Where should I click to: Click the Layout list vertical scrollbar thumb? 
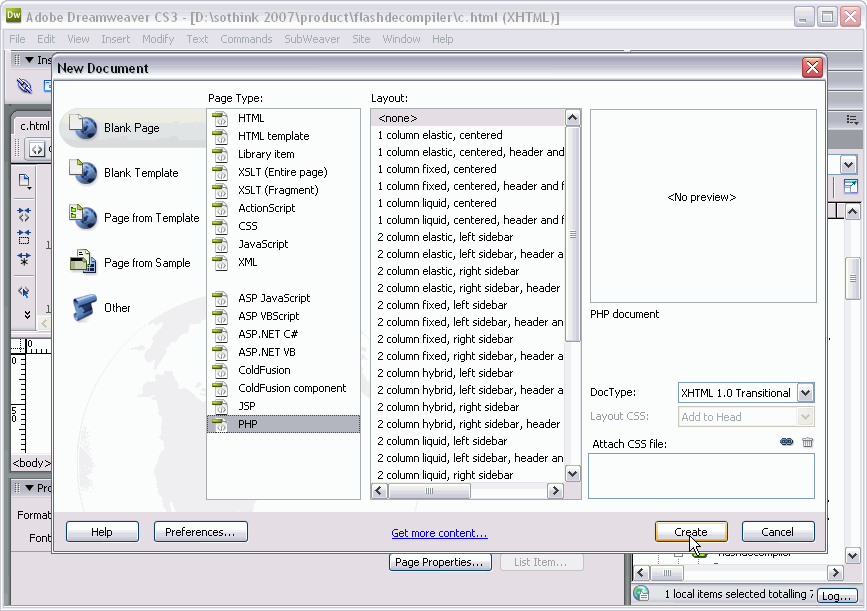573,234
